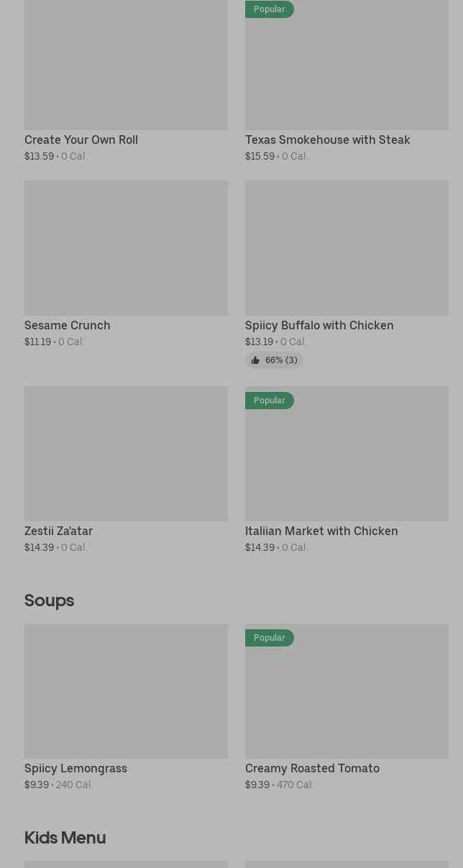Select the Zestii Za'atar item image
The image size is (463, 868).
126,454
